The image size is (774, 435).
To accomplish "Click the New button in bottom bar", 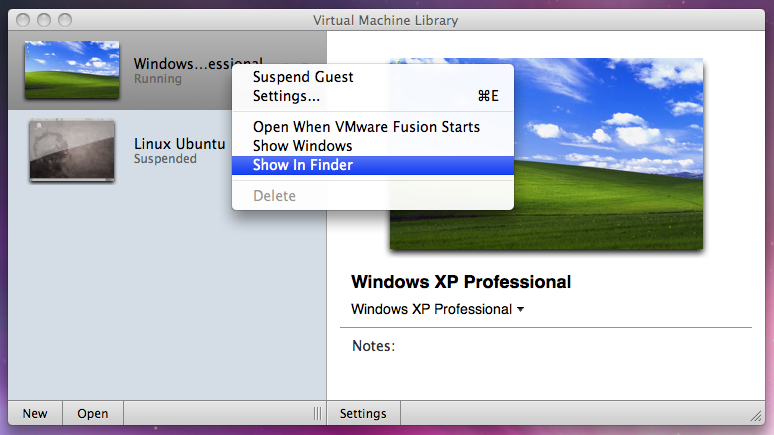I will [x=35, y=413].
